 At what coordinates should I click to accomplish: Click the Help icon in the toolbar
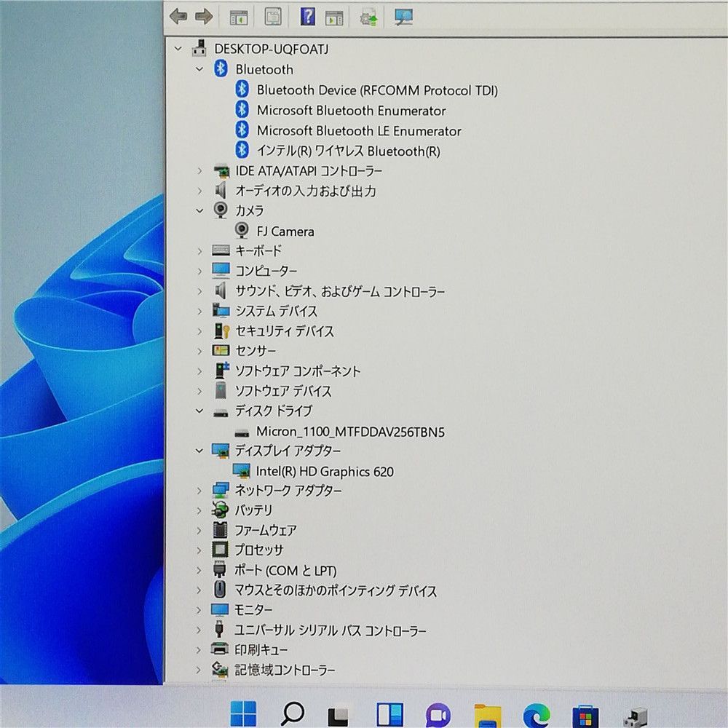308,17
